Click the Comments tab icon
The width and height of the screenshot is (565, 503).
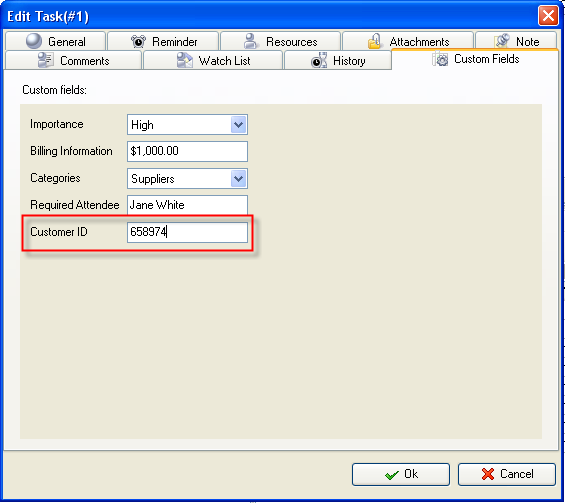pyautogui.click(x=45, y=60)
